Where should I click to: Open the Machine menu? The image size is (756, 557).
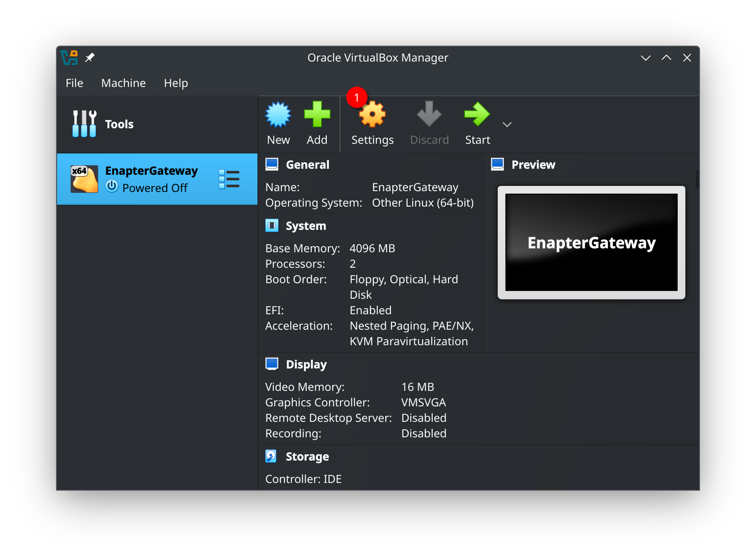(123, 83)
